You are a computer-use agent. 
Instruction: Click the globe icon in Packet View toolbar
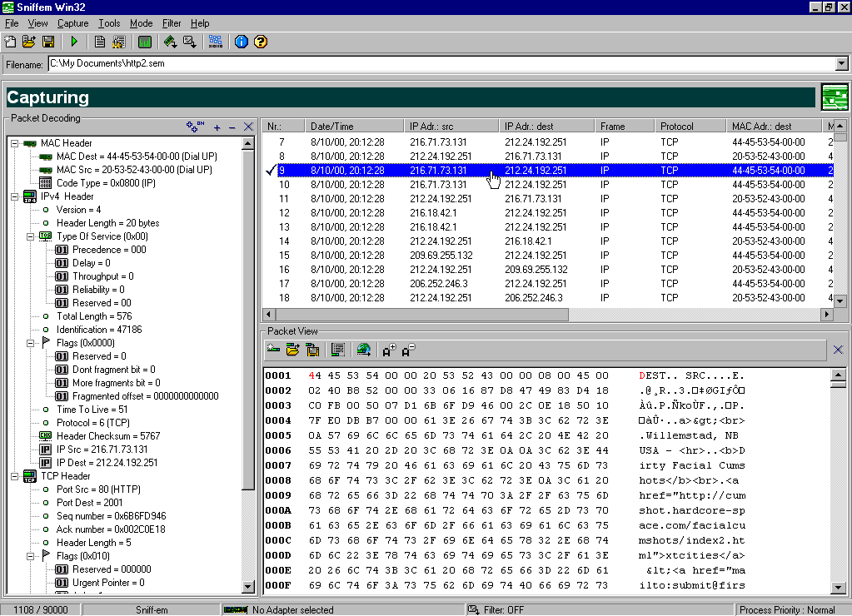pos(363,350)
